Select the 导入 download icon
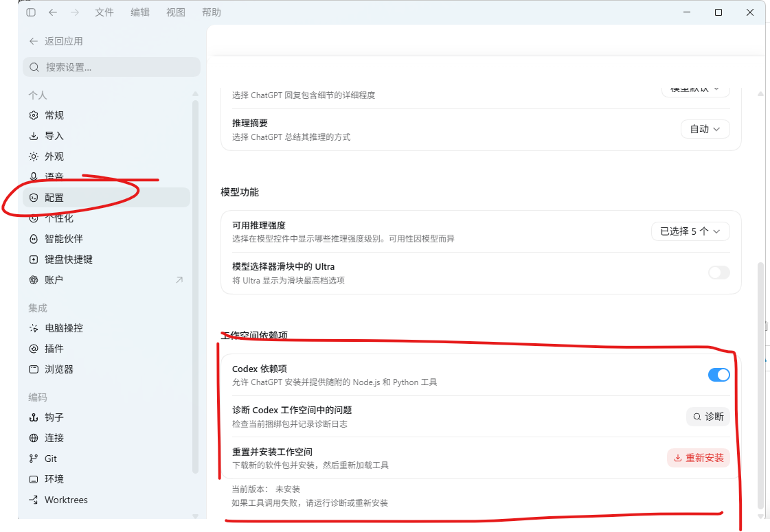Viewport: 770px width, 532px height. [x=34, y=136]
